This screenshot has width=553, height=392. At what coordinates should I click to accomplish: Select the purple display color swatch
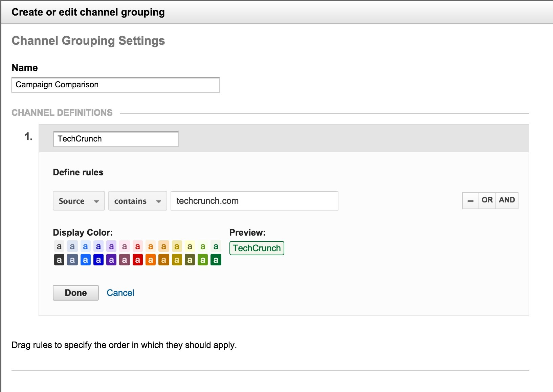click(111, 260)
